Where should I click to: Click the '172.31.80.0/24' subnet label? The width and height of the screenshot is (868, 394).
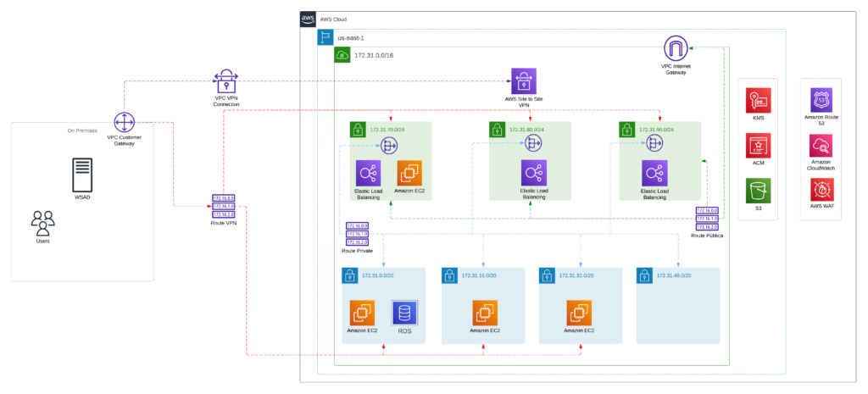click(528, 130)
